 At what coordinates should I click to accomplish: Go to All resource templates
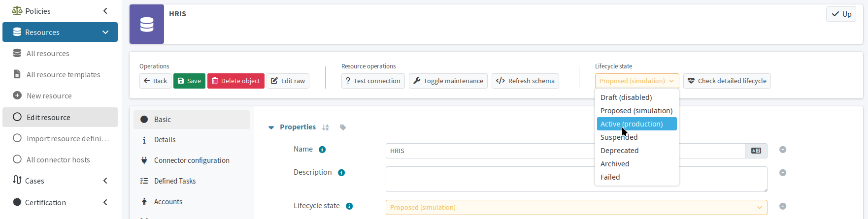pyautogui.click(x=60, y=74)
